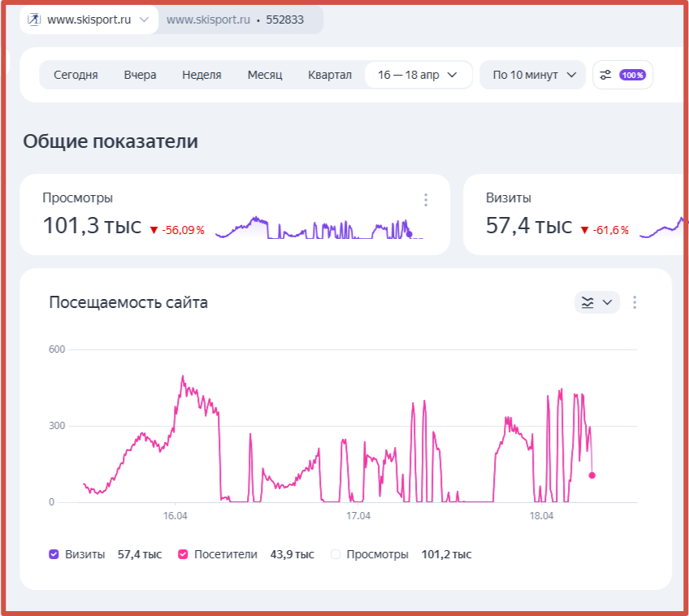
Task: Click the red decline arrow near -61,6%
Action: point(584,231)
